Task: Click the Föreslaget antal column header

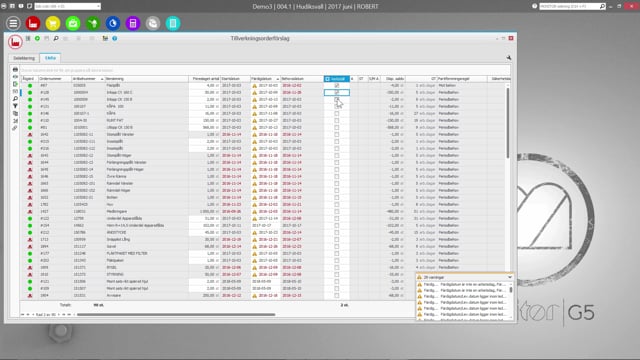Action: (205, 79)
